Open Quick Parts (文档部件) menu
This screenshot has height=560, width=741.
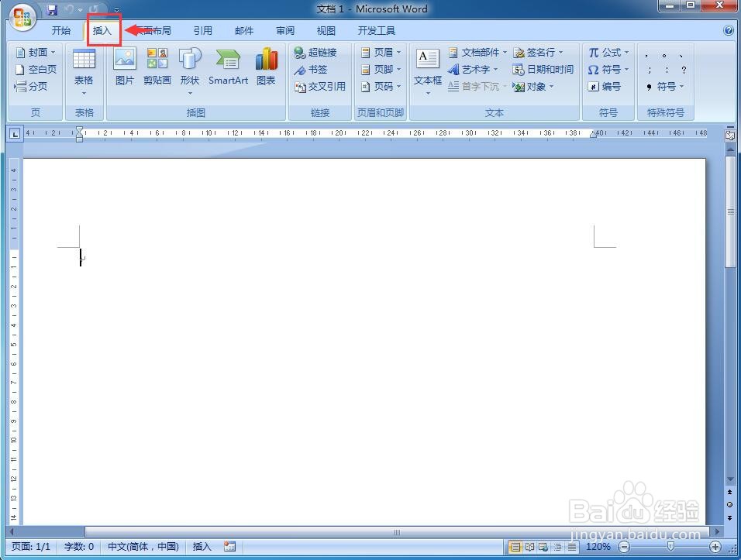point(477,52)
